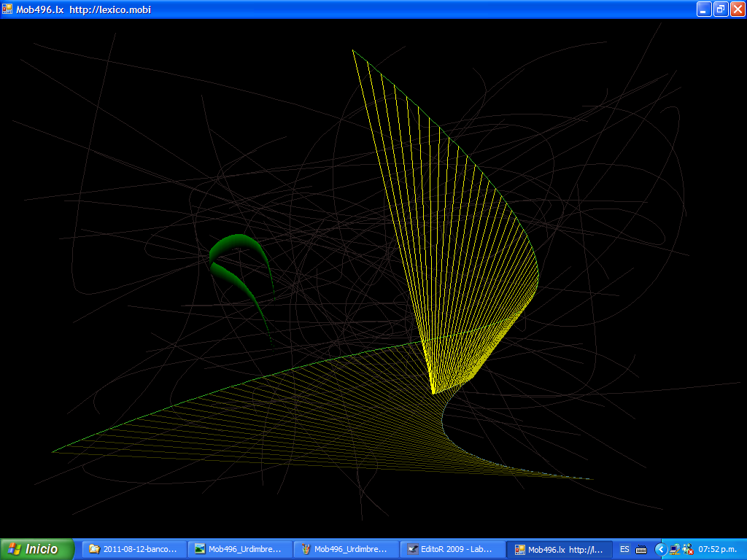Open the EditoR 2009 taskbar window
This screenshot has width=747, height=560.
pos(452,549)
